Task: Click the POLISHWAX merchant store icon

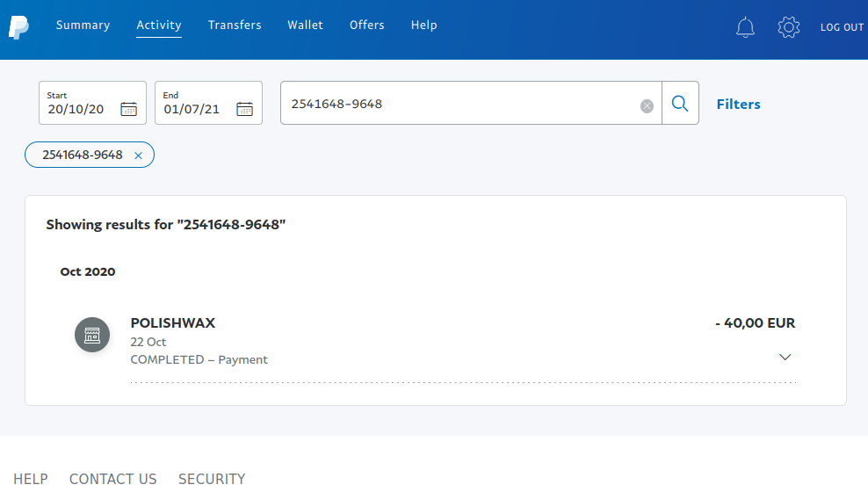Action: (92, 335)
